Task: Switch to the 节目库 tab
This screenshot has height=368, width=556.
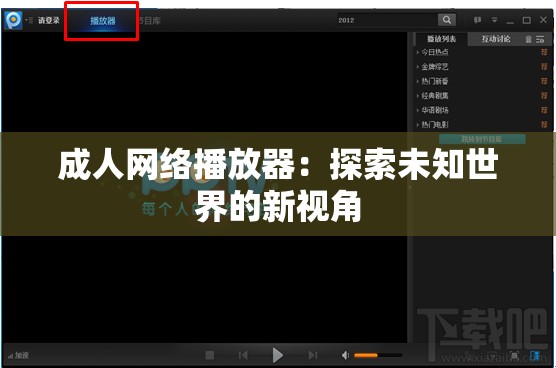Action: [x=149, y=21]
